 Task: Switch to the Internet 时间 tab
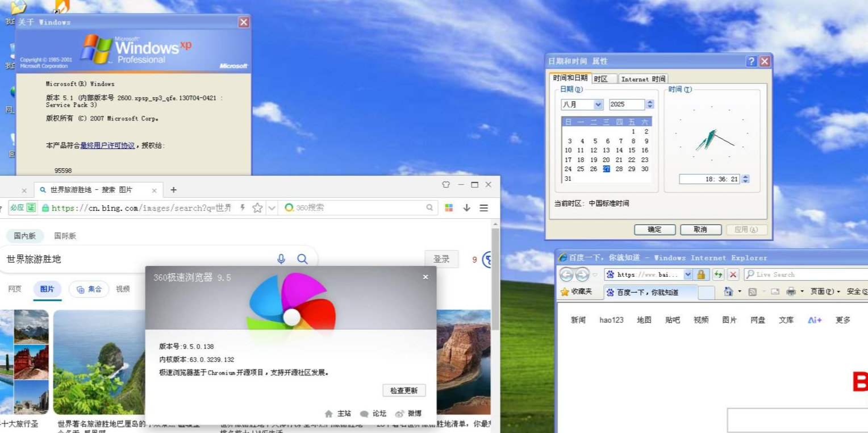pos(643,79)
